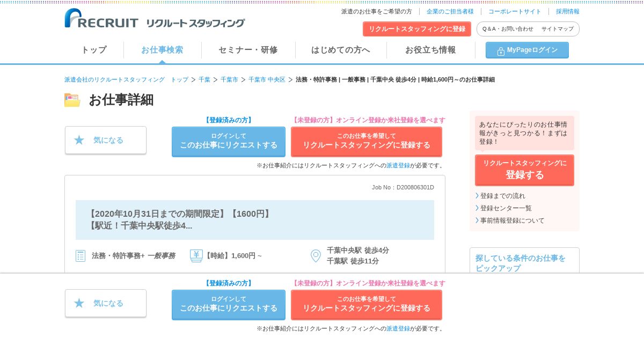Click the document icon beside 法務・特許事務
This screenshot has width=644, height=338.
click(x=80, y=256)
